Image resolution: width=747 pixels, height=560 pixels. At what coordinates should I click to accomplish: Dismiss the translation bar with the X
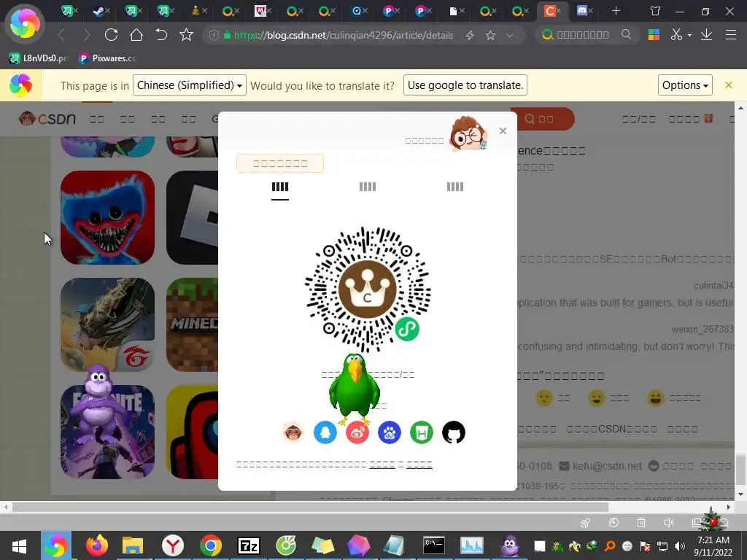coord(729,85)
